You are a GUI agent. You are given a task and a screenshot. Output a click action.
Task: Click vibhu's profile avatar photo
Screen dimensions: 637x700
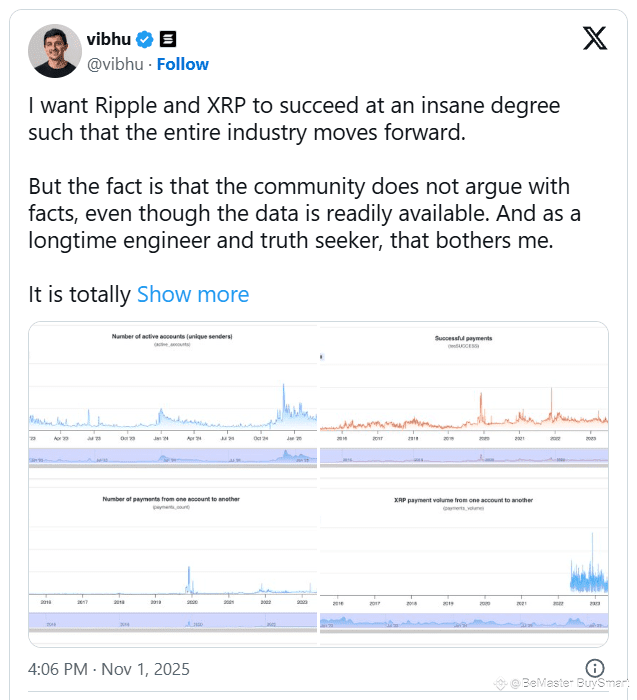(x=54, y=50)
